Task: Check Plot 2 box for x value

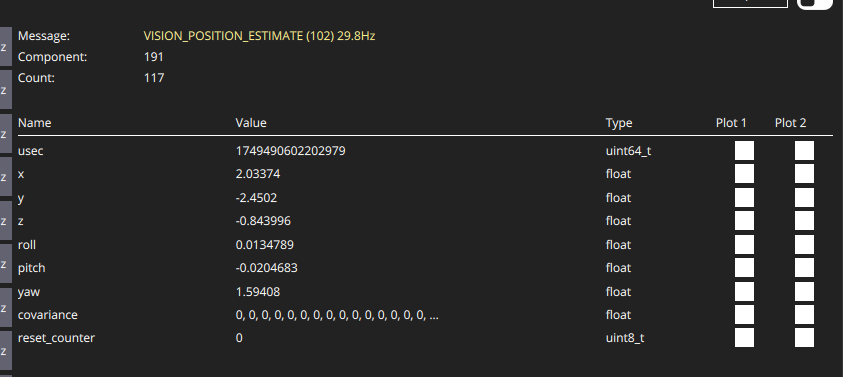Action: 804,174
